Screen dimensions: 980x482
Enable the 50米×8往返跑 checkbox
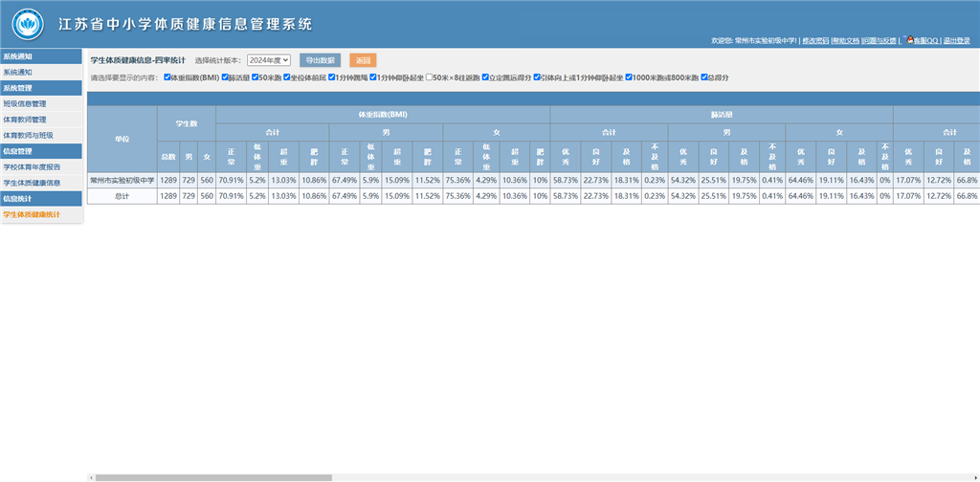429,77
